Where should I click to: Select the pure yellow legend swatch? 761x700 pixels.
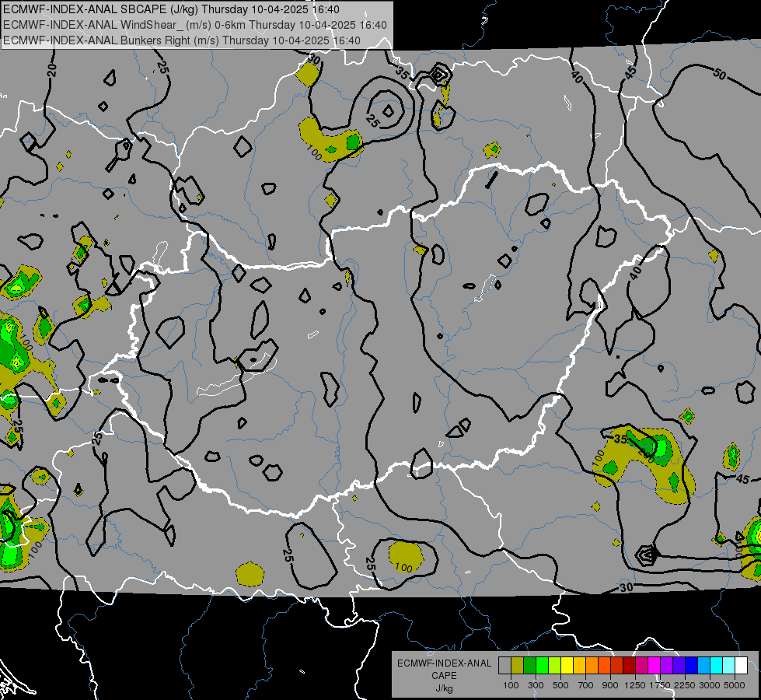567,665
